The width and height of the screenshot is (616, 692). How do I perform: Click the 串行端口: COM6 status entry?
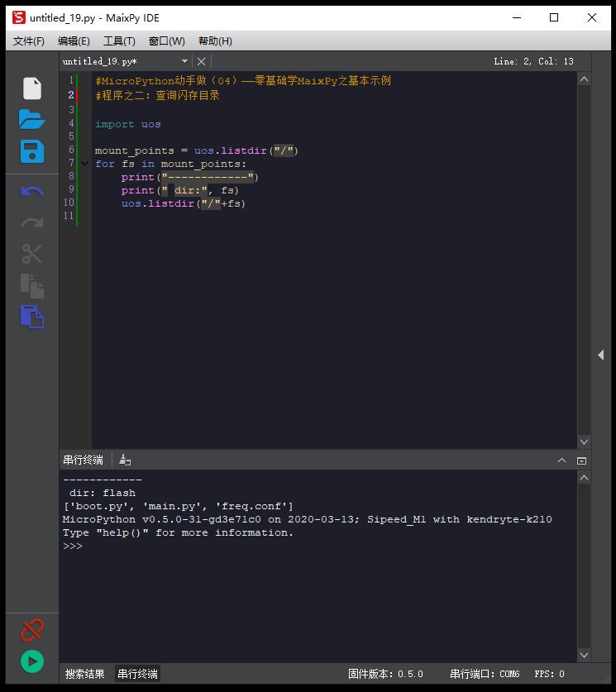coord(485,674)
